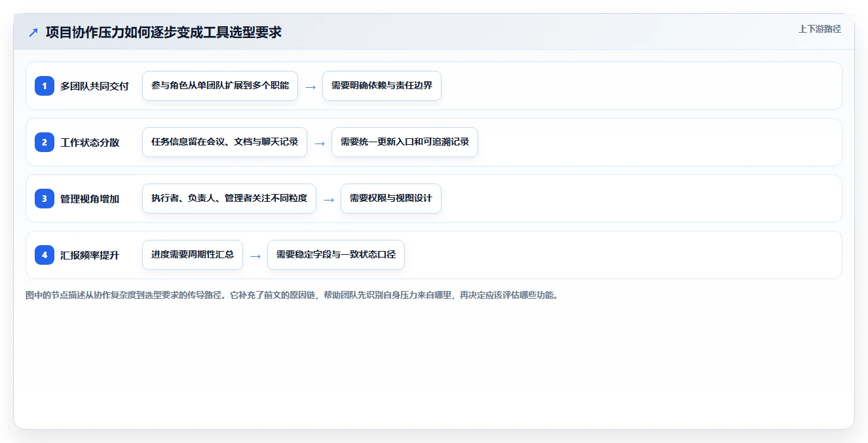Click the node 参与角色从单团队扩展到多个职能
This screenshot has width=868, height=443.
[220, 86]
